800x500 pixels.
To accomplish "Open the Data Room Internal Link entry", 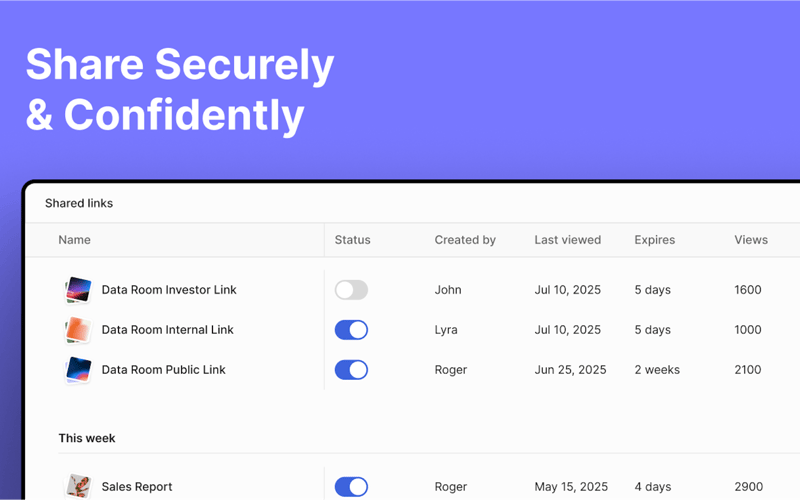I will (167, 330).
